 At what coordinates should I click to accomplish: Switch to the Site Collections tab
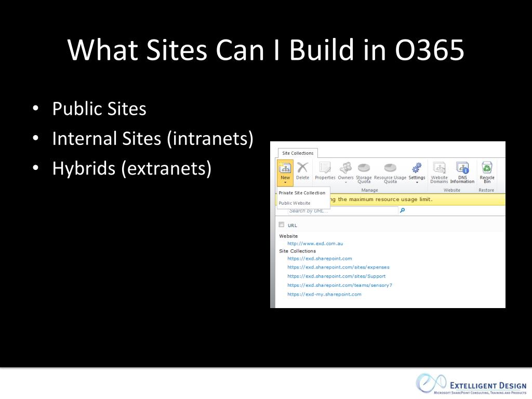pos(298,153)
